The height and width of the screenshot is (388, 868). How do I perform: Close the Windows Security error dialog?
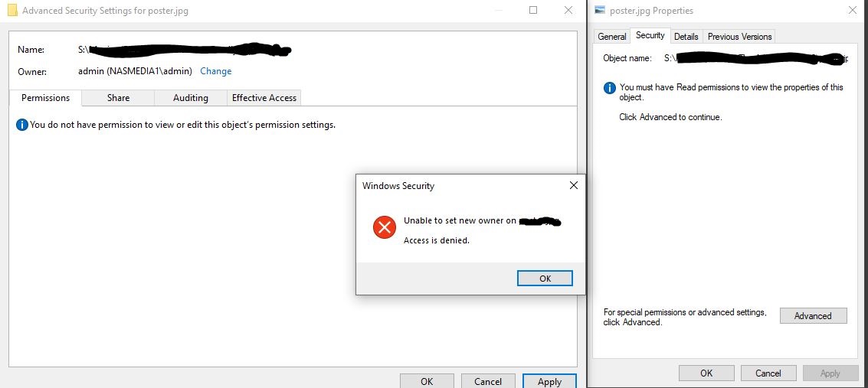click(573, 185)
